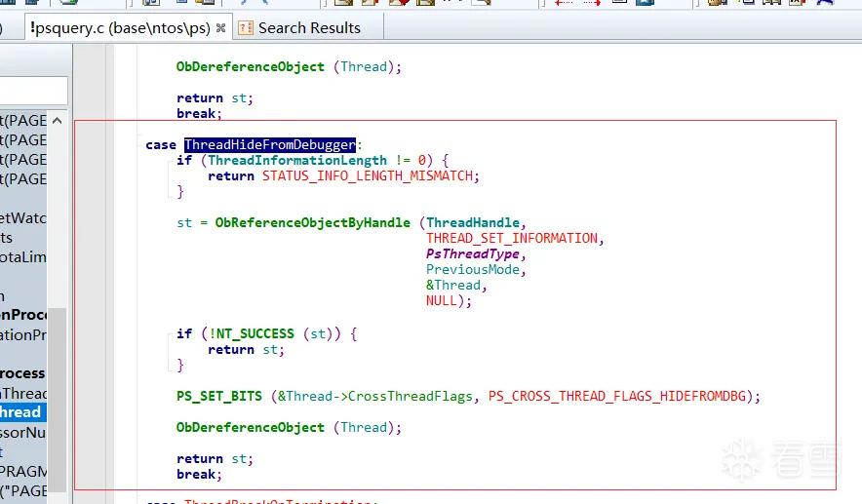
Task: Click the red Go Back arrow icon
Action: 564,2
